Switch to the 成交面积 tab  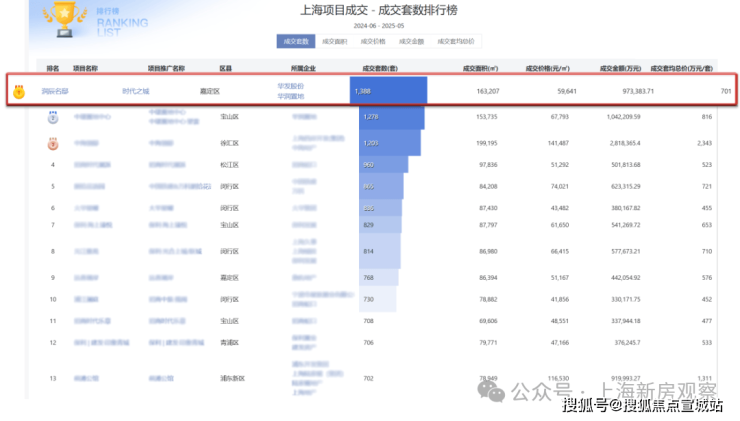[334, 42]
